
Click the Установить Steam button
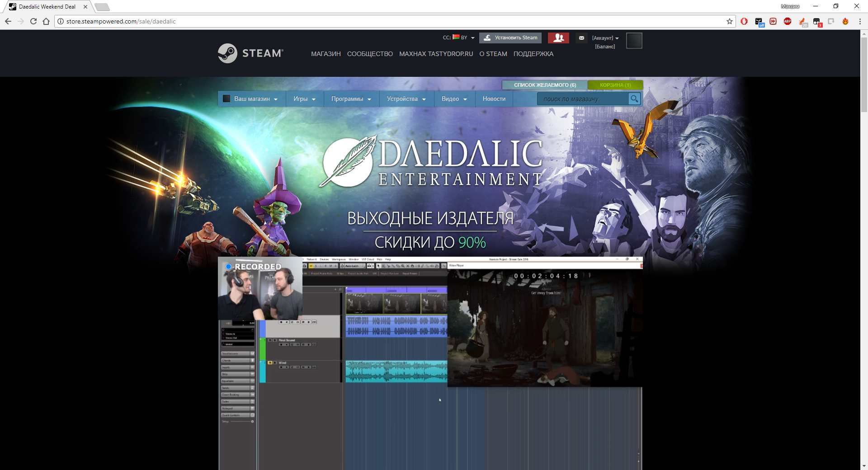(x=511, y=38)
